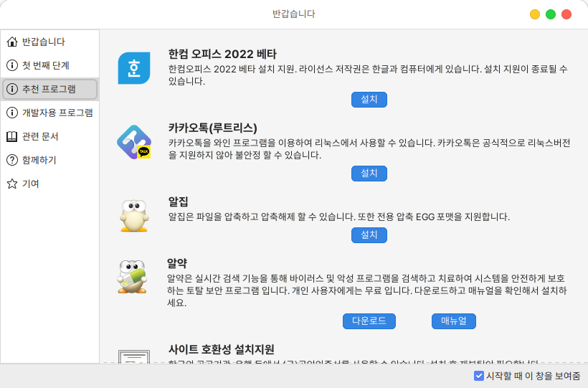Click the star icon beside 기여
This screenshot has height=388, width=588.
(11, 184)
